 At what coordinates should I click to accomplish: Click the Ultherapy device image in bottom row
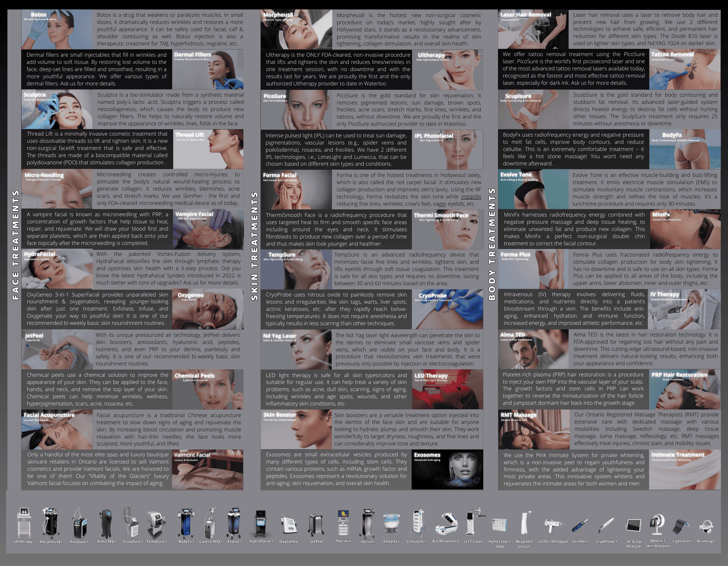[24, 523]
